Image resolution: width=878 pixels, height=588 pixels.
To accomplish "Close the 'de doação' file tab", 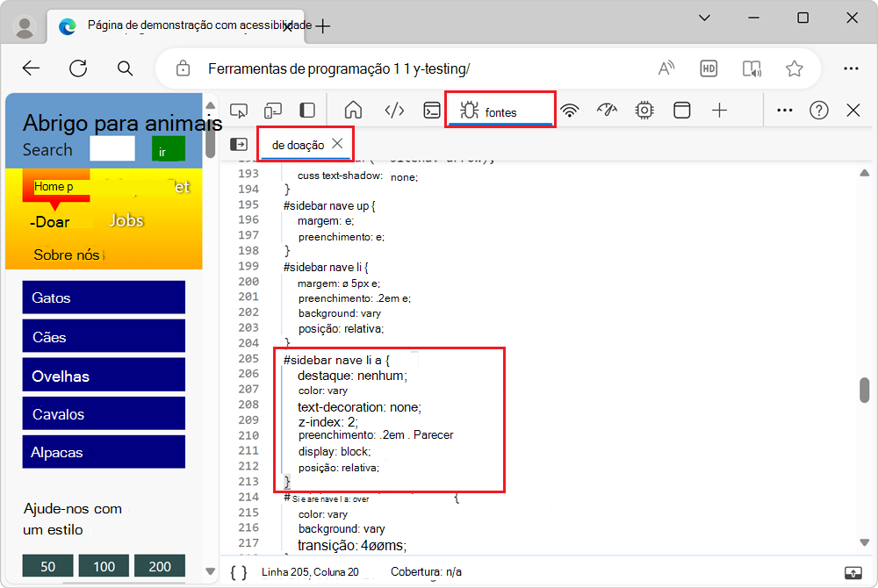I will tap(337, 144).
